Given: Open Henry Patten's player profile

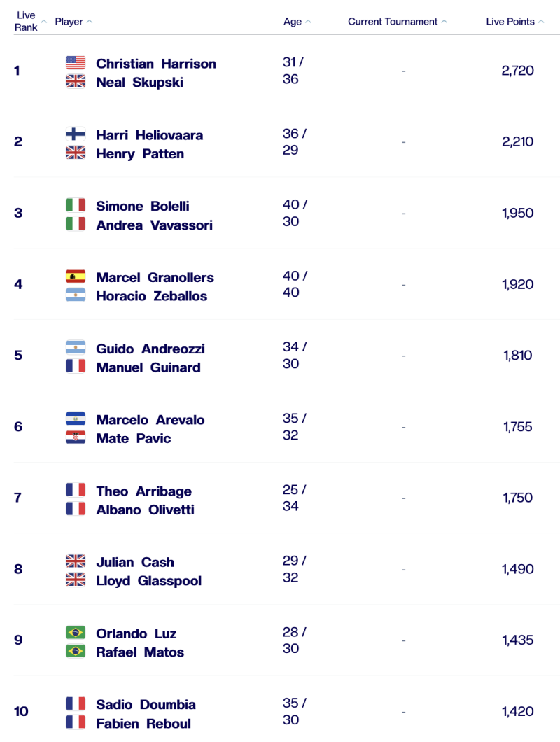Looking at the screenshot, I should [x=140, y=153].
